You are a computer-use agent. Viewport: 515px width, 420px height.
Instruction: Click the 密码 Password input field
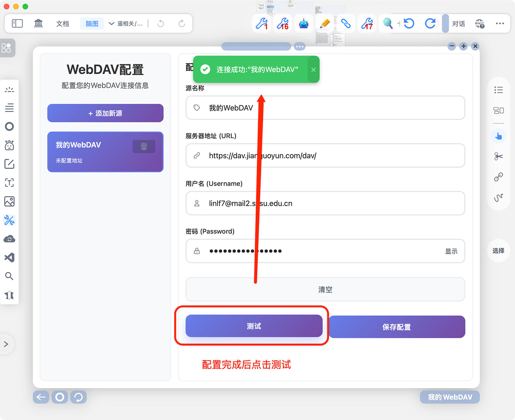point(325,251)
